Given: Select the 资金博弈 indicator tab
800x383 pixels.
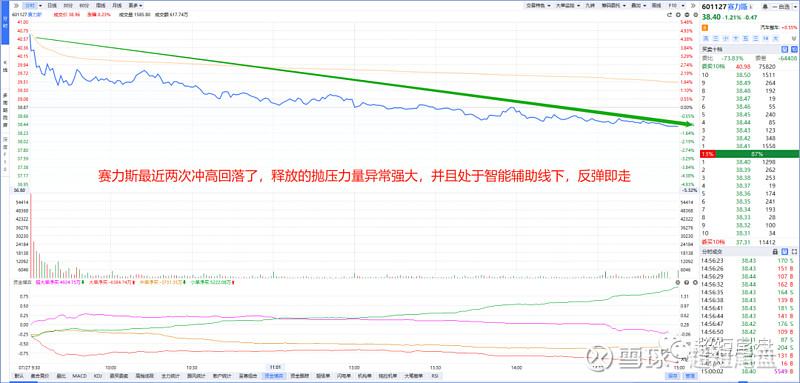Looking at the screenshot, I should pyautogui.click(x=274, y=376).
